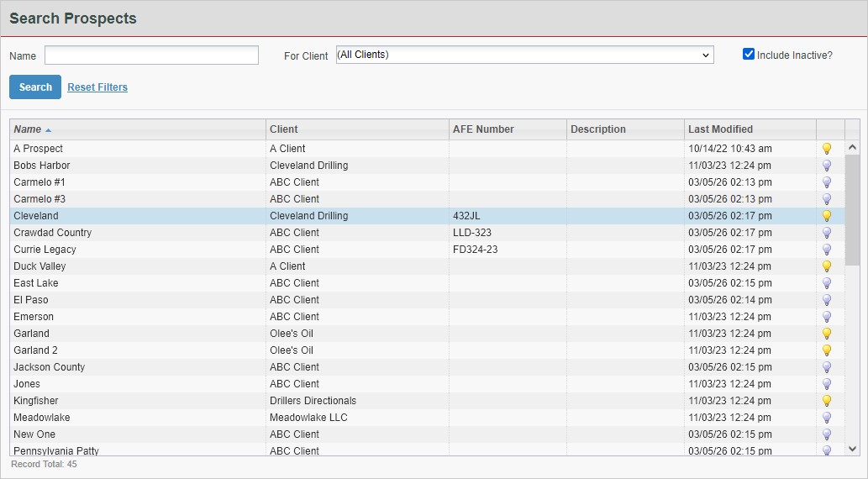Select the Currie Legacy prospect row
The height and width of the screenshot is (479, 868).
coord(45,250)
